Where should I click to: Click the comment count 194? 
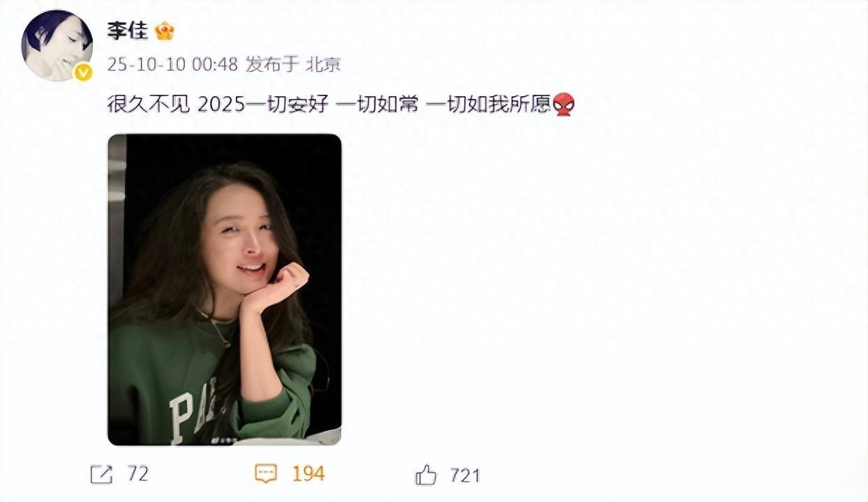[308, 474]
